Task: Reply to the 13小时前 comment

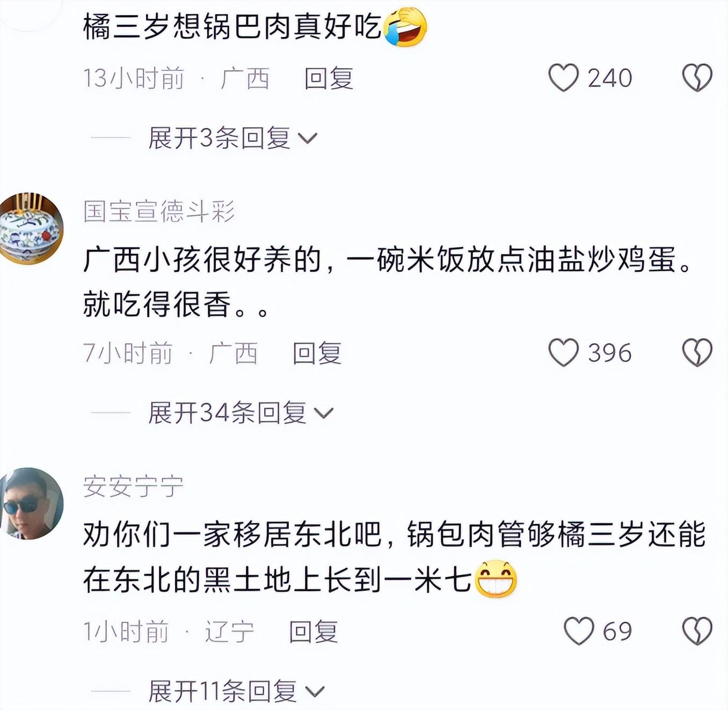Action: pyautogui.click(x=329, y=78)
